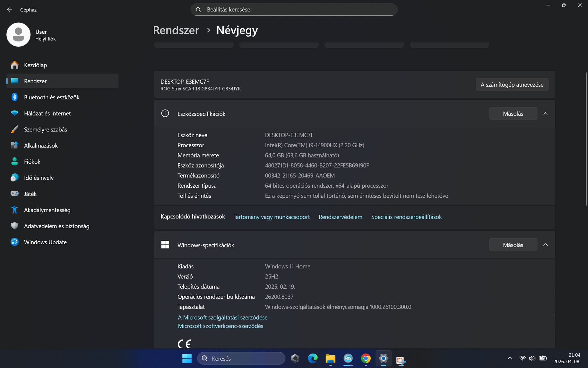Click the battery tray icon
The height and width of the screenshot is (368, 588).
pos(543,358)
